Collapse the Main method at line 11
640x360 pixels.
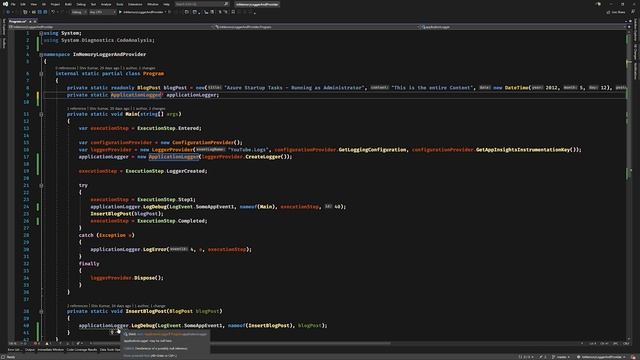[x=41, y=114]
